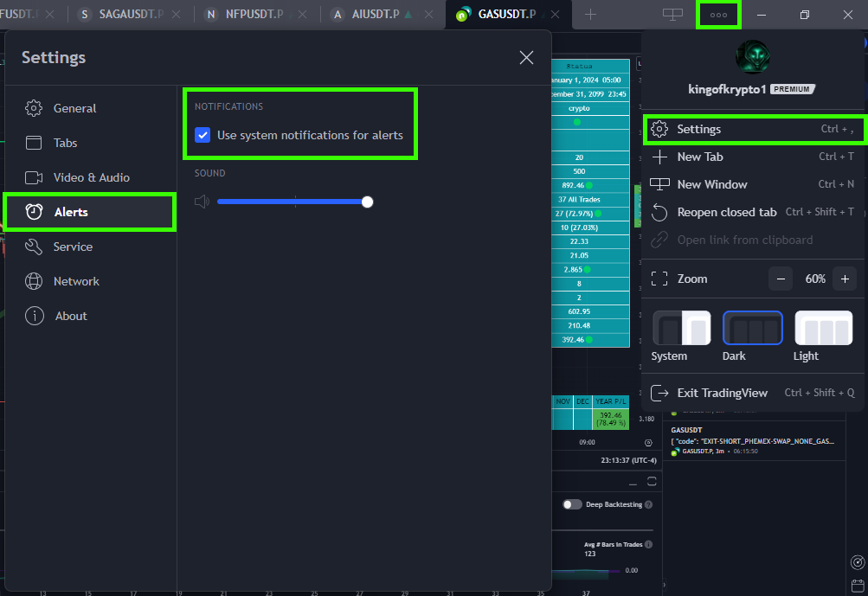Open the General settings section
The height and width of the screenshot is (596, 868).
pyautogui.click(x=74, y=108)
